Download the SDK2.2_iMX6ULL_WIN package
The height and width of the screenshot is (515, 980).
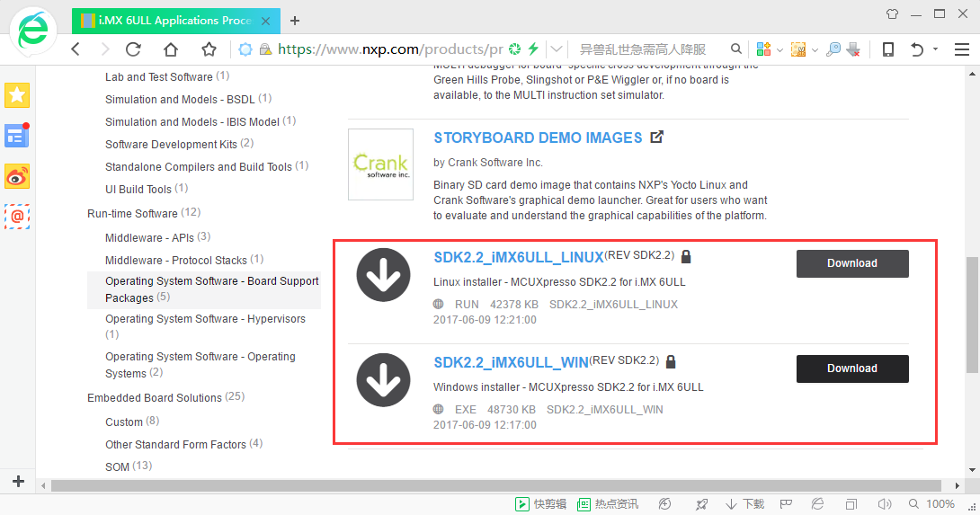(x=852, y=368)
